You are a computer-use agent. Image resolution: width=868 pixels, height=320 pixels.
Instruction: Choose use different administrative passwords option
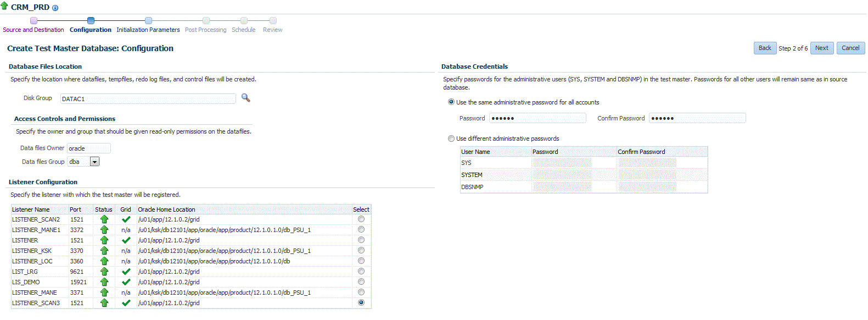coord(451,139)
